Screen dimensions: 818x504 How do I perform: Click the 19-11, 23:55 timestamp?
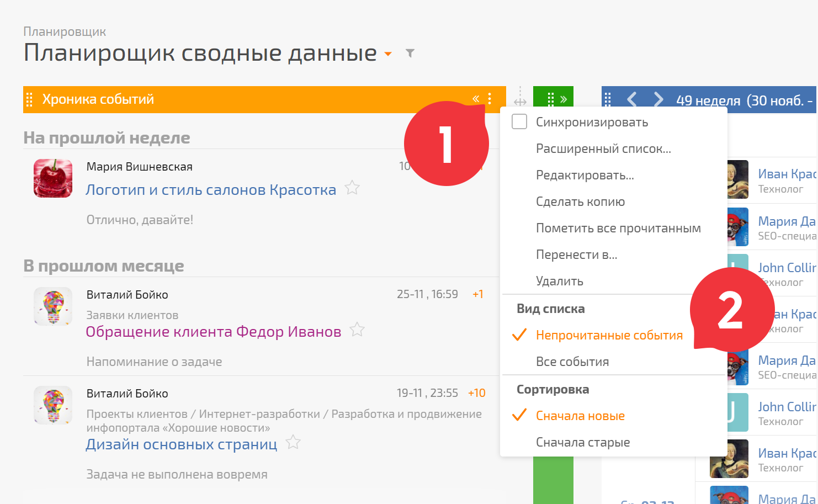point(427,393)
